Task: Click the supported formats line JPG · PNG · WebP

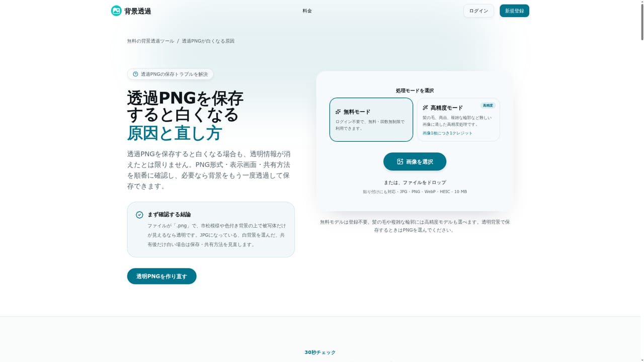Action: click(x=415, y=192)
